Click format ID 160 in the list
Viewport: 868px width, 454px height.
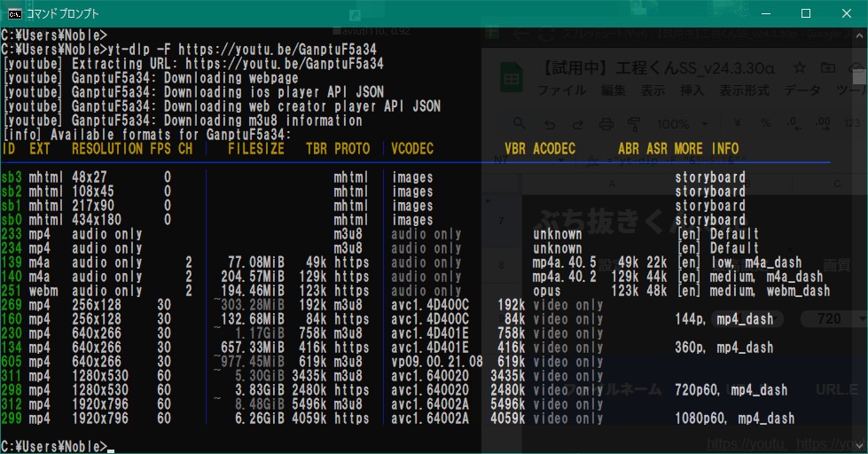pyautogui.click(x=12, y=319)
